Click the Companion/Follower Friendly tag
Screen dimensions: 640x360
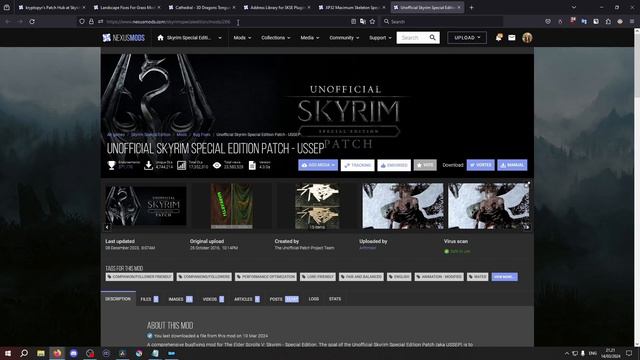point(139,277)
